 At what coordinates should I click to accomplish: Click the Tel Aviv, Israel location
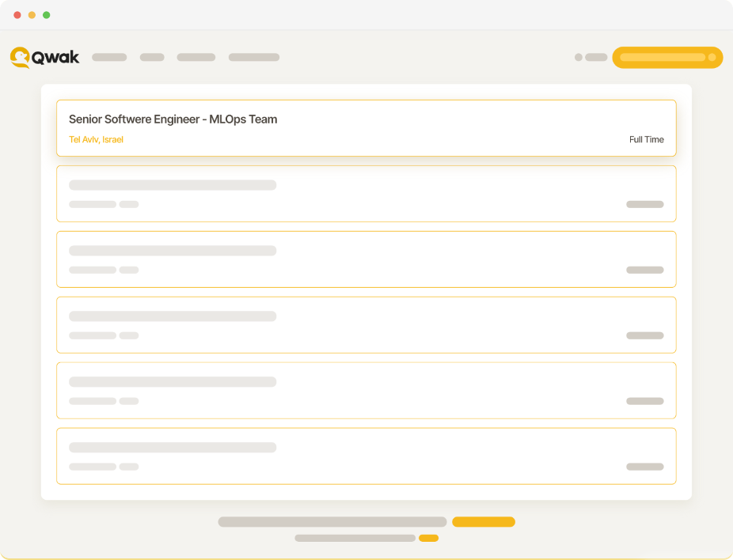[96, 140]
